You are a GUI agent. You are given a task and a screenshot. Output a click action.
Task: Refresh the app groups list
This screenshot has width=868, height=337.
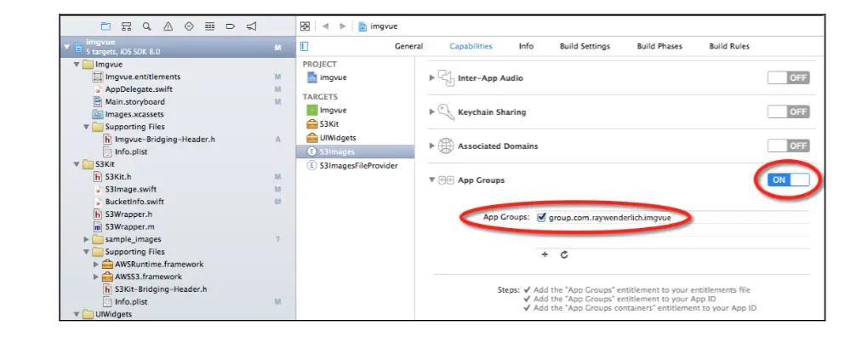564,254
